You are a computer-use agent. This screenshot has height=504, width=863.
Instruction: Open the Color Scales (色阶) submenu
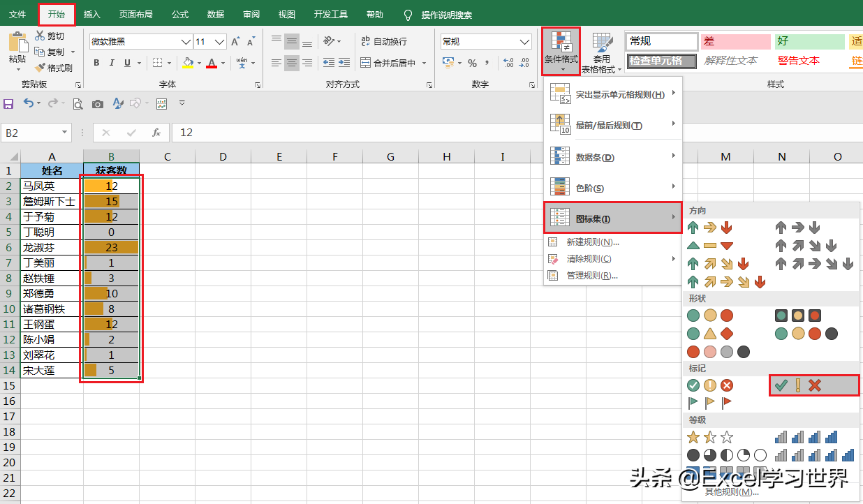(x=613, y=188)
